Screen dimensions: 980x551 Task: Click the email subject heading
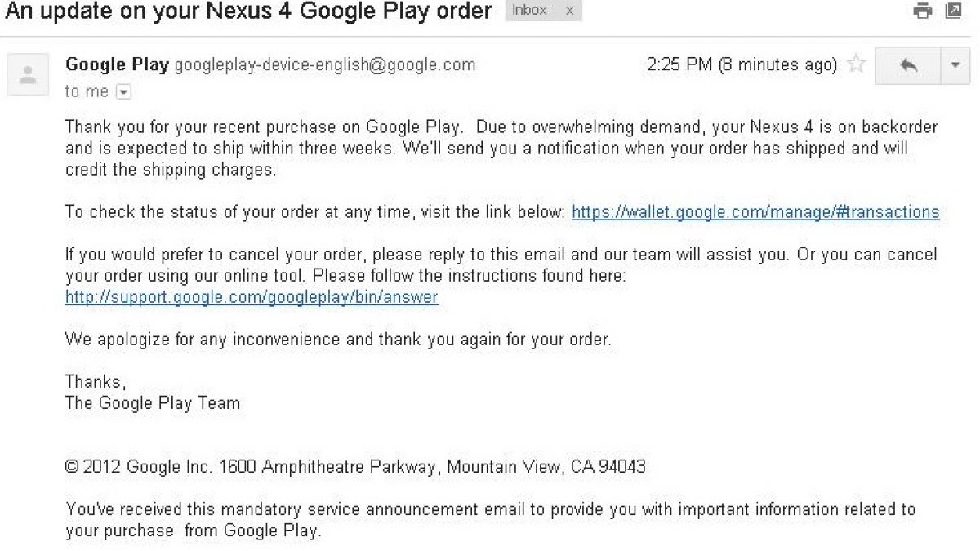coord(248,11)
